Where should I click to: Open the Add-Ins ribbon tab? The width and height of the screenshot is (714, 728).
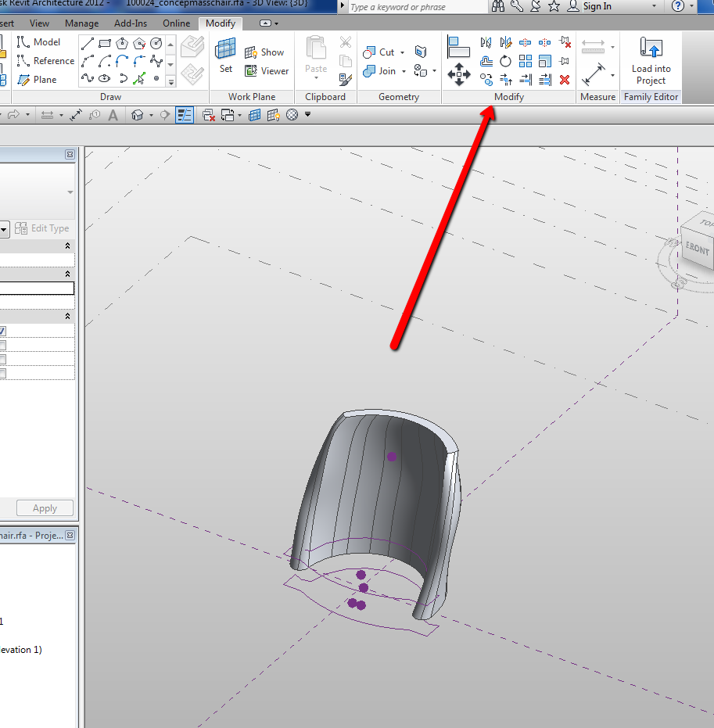point(130,23)
